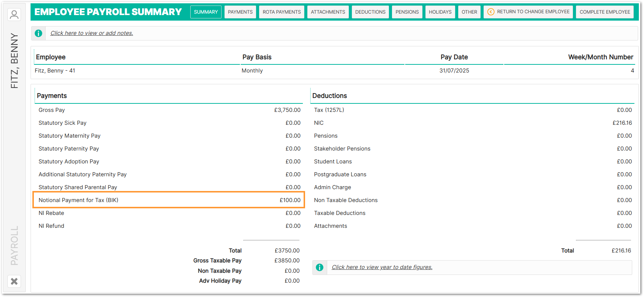Switch to the Payments tab

pyautogui.click(x=240, y=12)
